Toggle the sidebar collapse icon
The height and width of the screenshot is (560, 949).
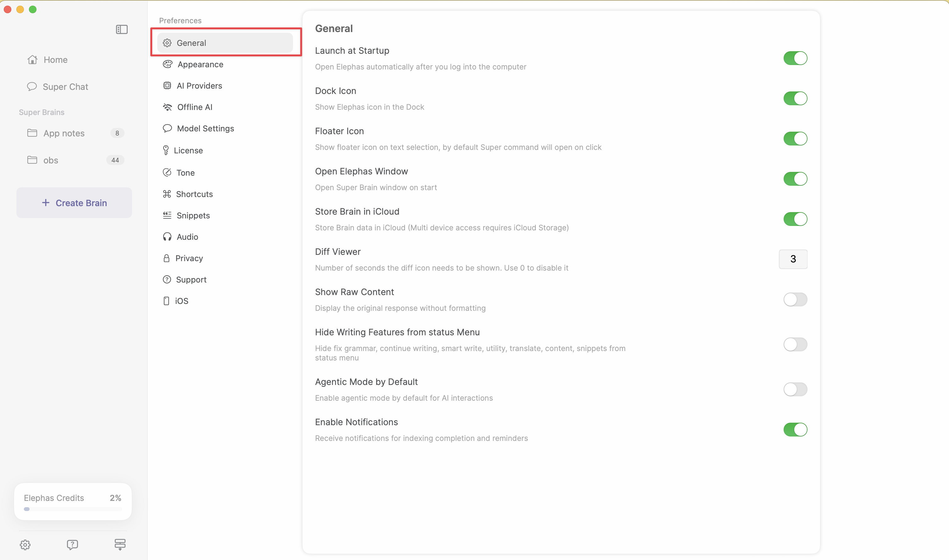pyautogui.click(x=122, y=30)
